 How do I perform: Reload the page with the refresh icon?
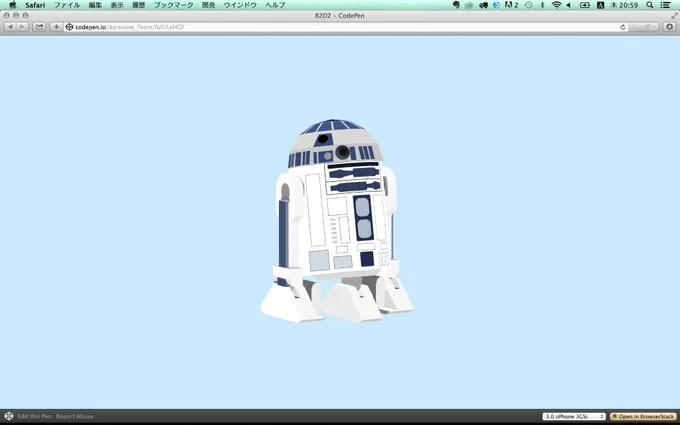pos(623,27)
